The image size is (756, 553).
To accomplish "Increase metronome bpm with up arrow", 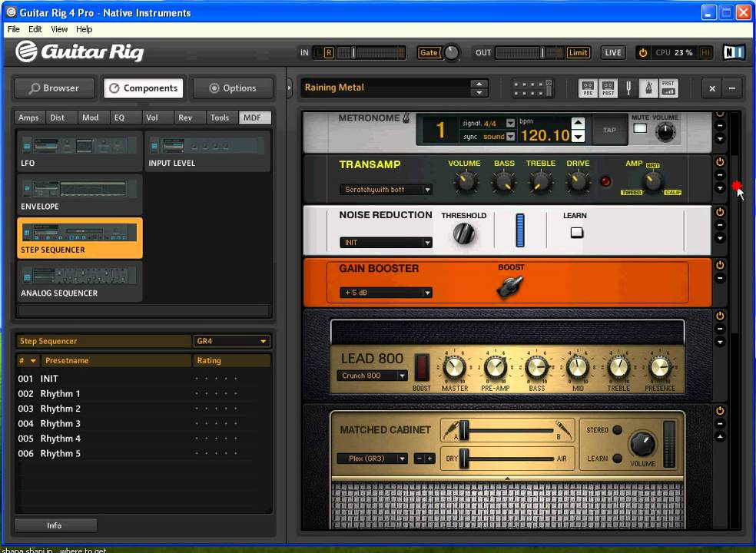I will [578, 123].
